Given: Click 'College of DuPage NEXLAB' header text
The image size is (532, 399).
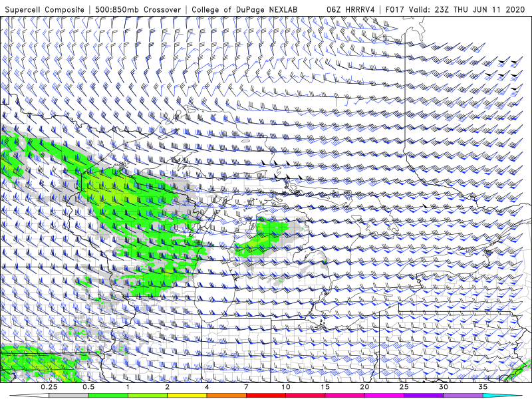Looking at the screenshot, I should [x=245, y=9].
